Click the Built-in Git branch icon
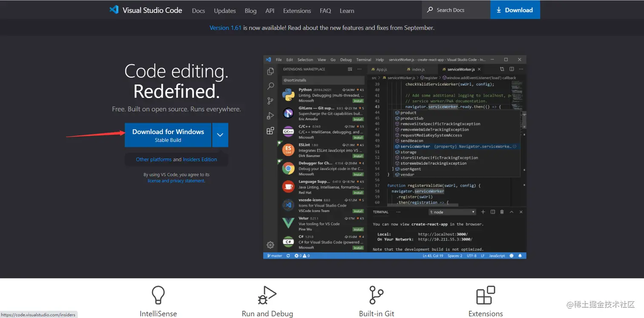644x318 pixels. coord(376,295)
